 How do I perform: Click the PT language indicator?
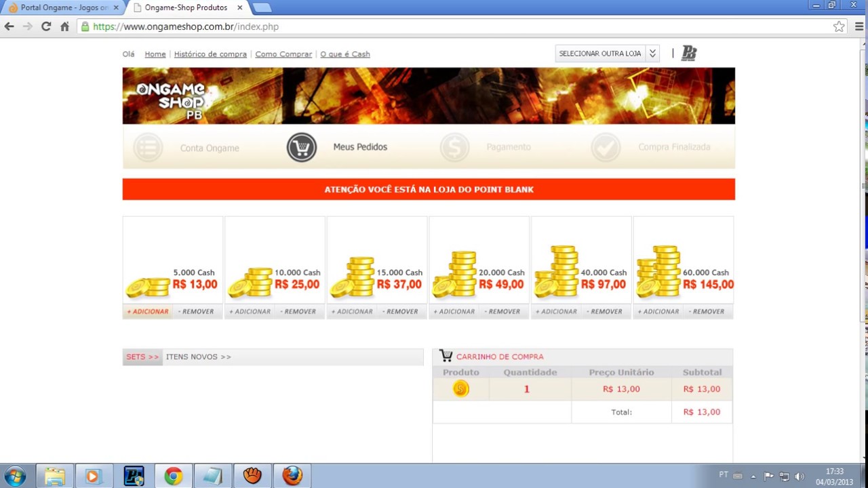pos(724,474)
